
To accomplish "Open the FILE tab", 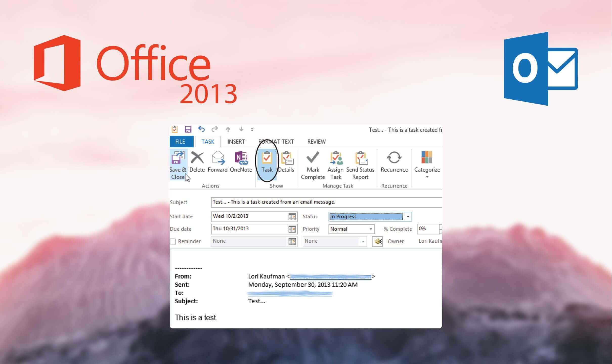I will pos(180,142).
